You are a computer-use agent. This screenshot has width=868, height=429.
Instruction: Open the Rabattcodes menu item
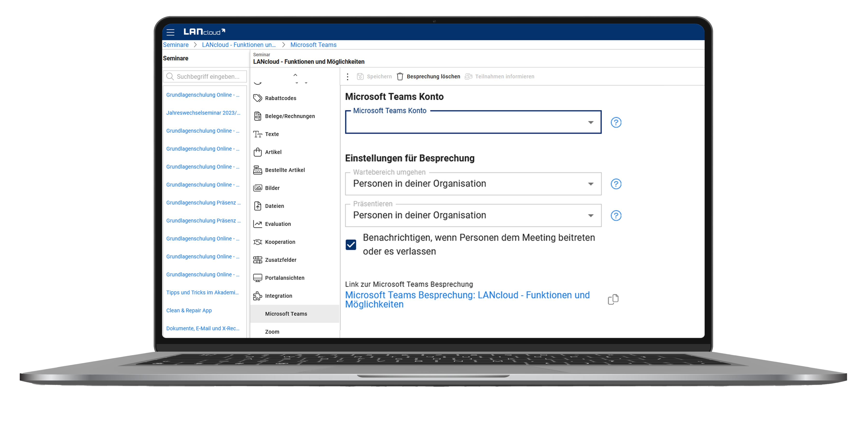point(295,98)
